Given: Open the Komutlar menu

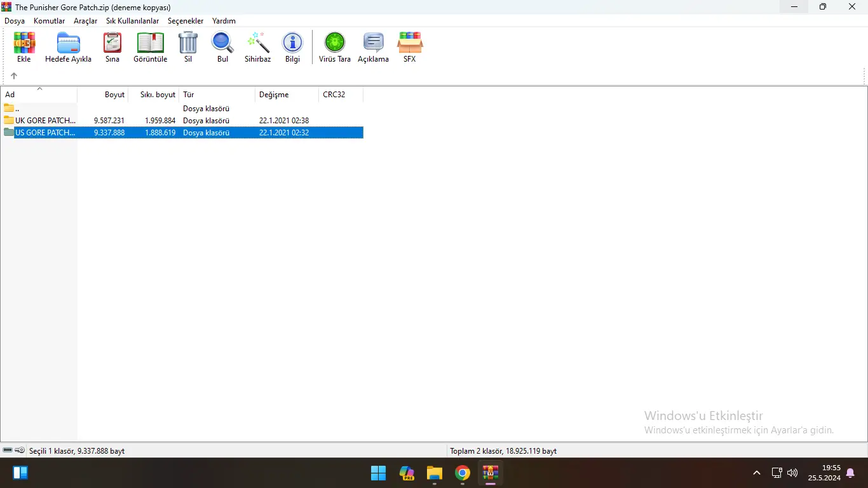Looking at the screenshot, I should 50,21.
